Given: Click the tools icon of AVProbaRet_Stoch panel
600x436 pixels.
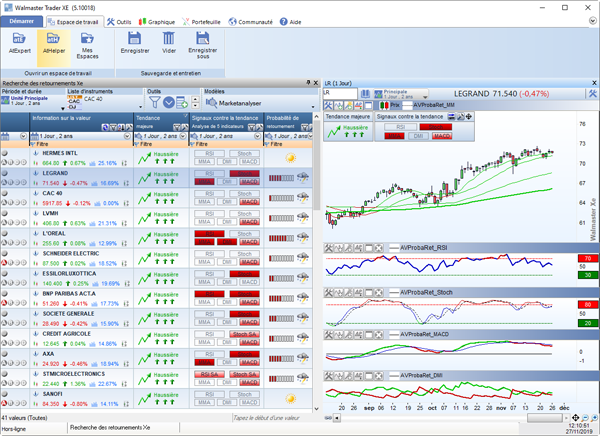Looking at the screenshot, I should coord(329,292).
